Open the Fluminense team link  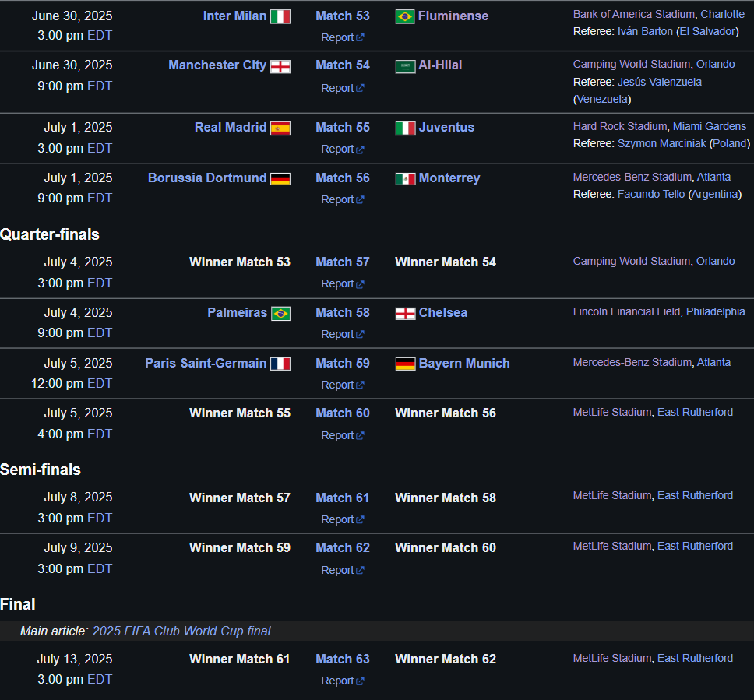[x=453, y=16]
